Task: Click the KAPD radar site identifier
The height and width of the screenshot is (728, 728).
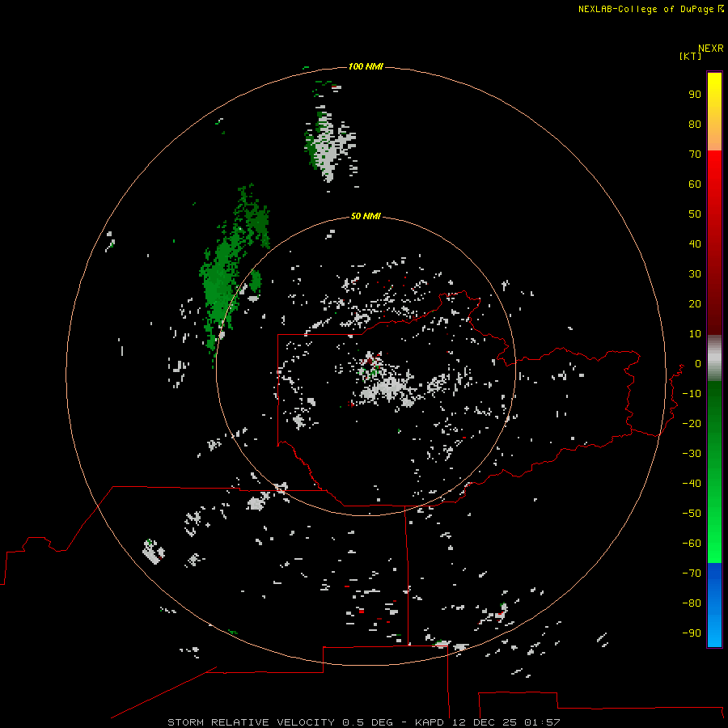Action: coord(430,722)
